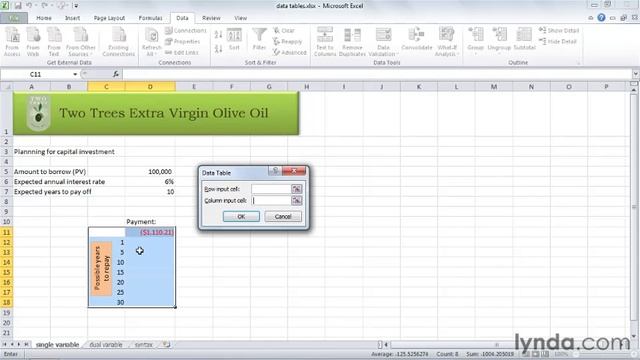
Task: Click the From Web icon
Action: [33, 42]
